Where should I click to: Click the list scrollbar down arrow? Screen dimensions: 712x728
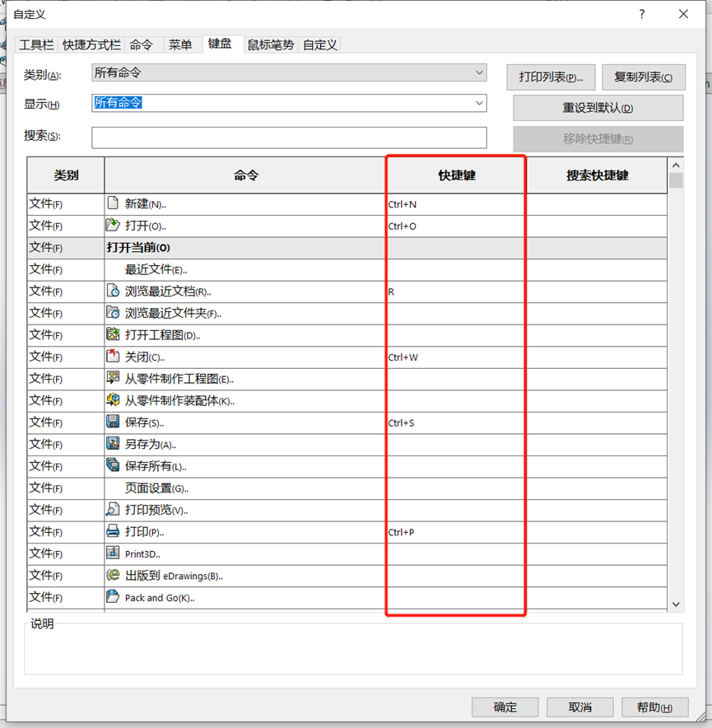pos(676,604)
